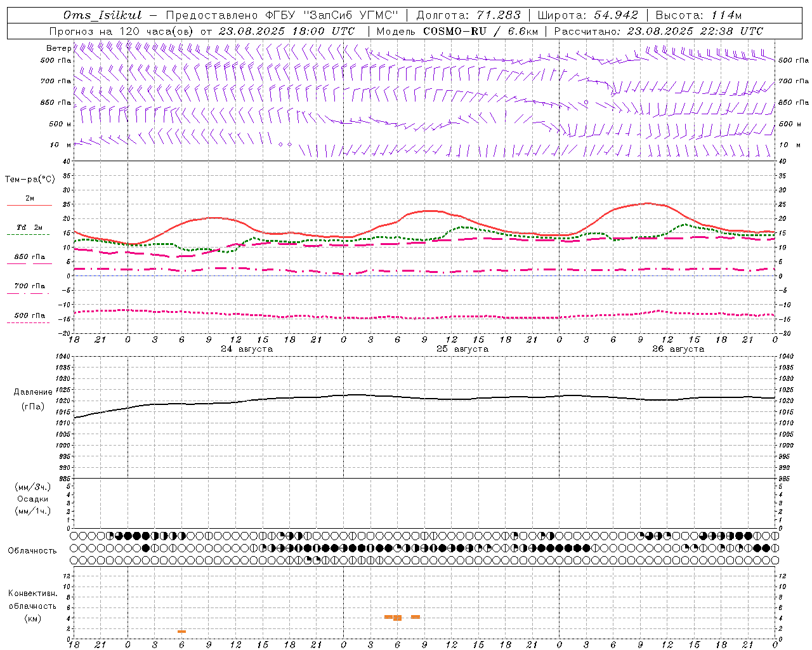The width and height of the screenshot is (812, 650).
Task: Click the green dotted dew point curve
Action: [x=462, y=227]
